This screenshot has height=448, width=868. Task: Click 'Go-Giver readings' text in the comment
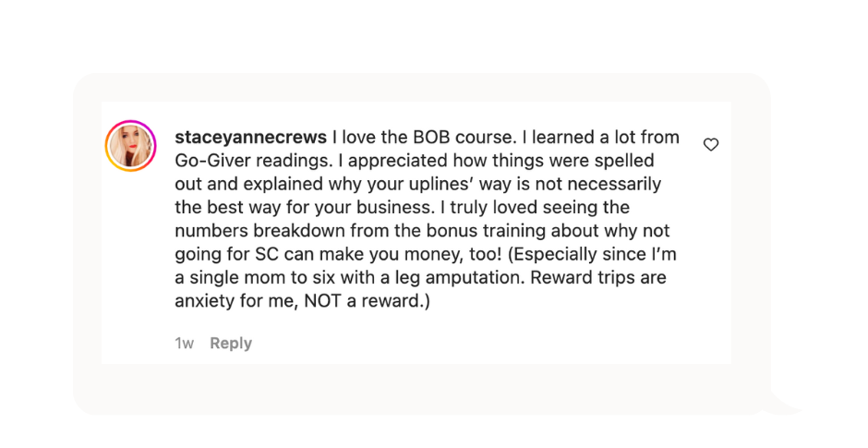pyautogui.click(x=249, y=161)
